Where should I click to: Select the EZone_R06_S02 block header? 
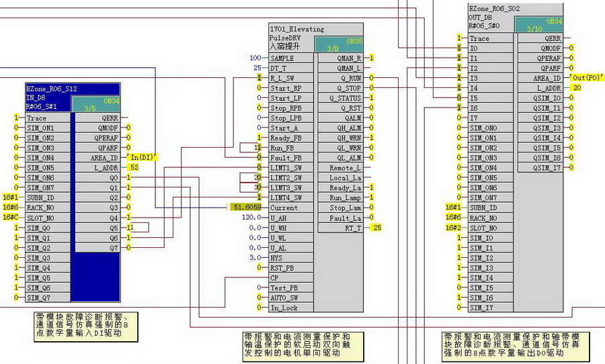coord(494,9)
